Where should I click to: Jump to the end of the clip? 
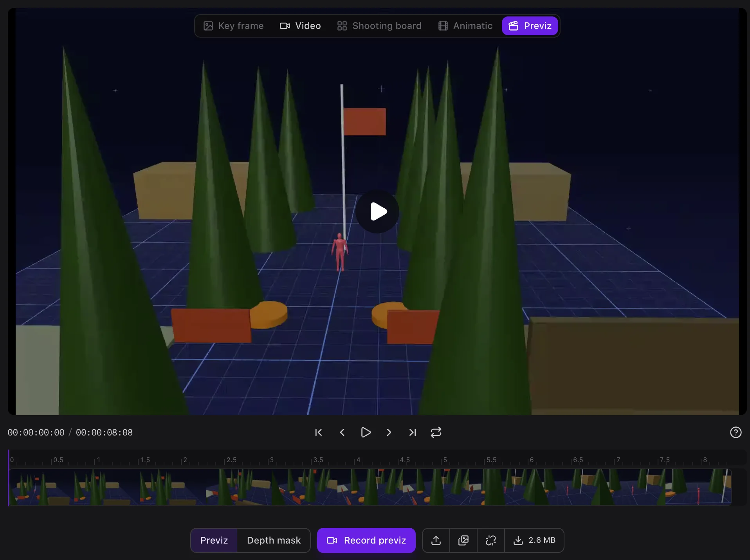click(x=413, y=432)
